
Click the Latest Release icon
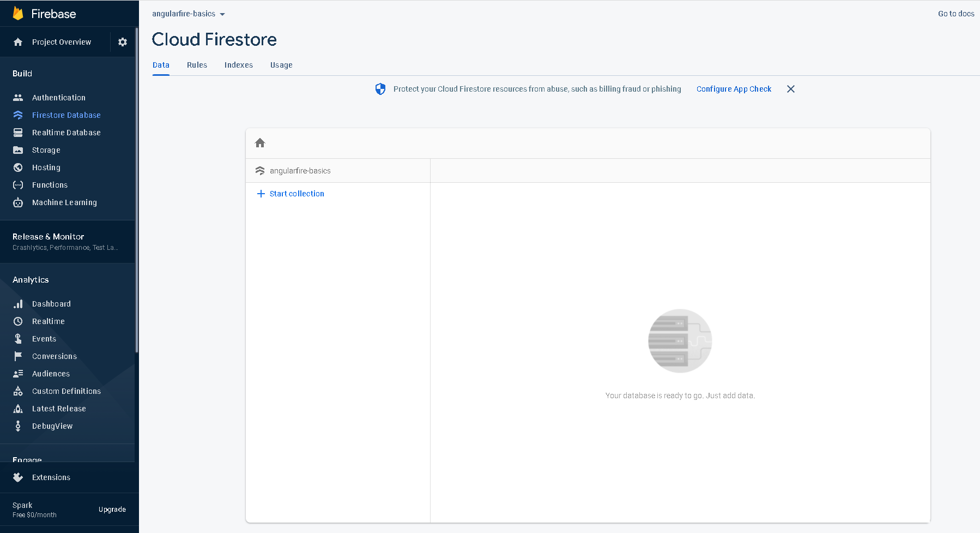18,409
